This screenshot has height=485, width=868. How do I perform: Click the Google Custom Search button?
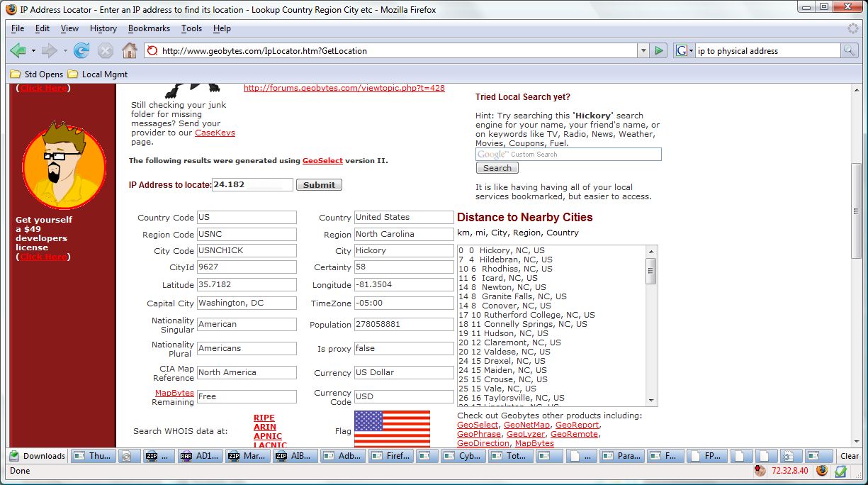tap(497, 168)
